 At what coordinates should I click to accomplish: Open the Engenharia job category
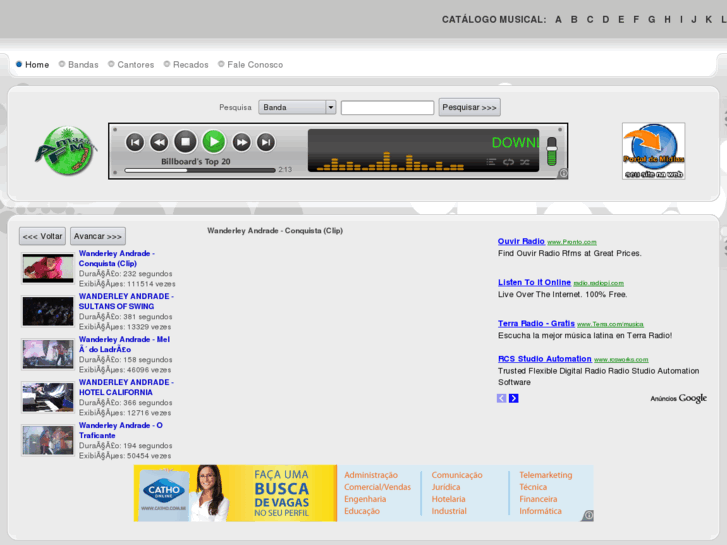pos(365,499)
